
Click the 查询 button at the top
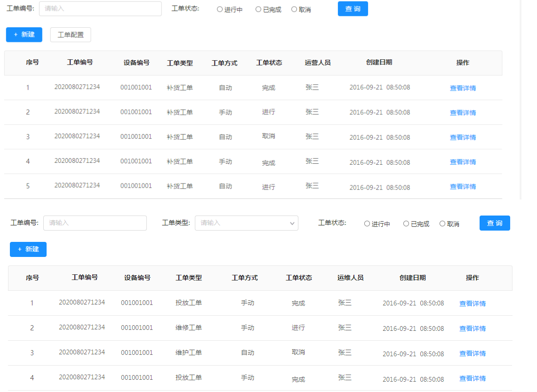(x=353, y=8)
